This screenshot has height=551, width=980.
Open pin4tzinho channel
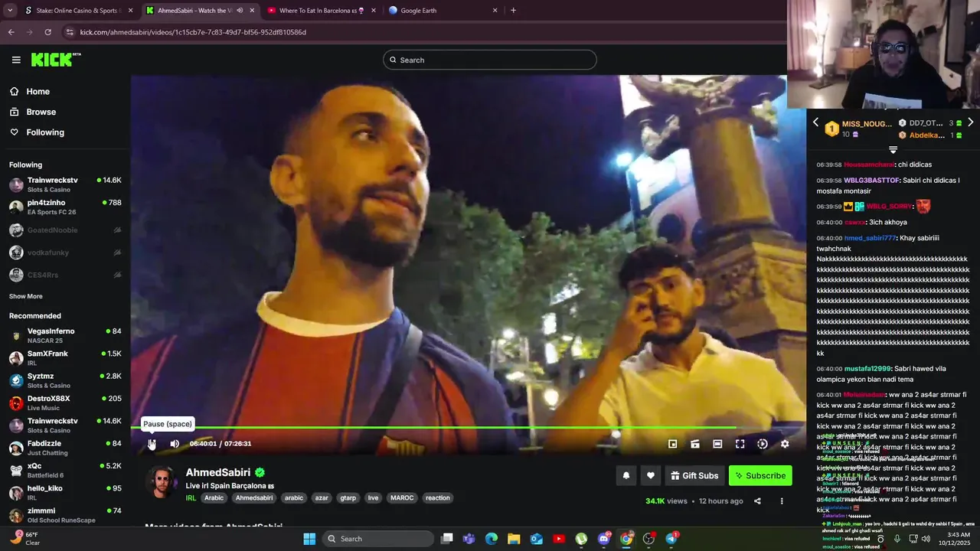pyautogui.click(x=65, y=207)
